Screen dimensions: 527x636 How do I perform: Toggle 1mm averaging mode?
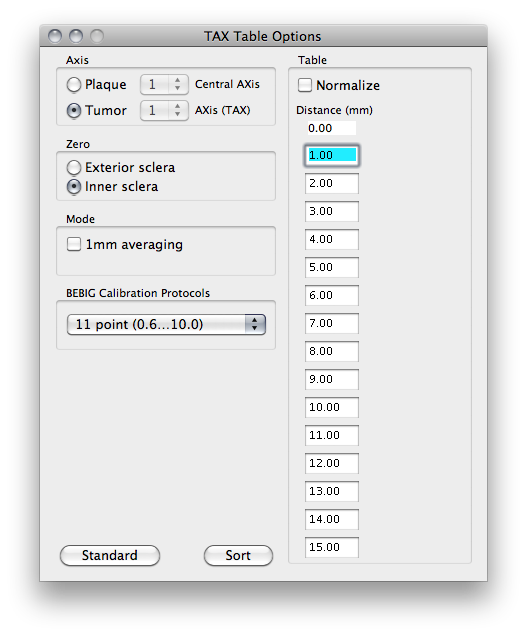[x=74, y=244]
